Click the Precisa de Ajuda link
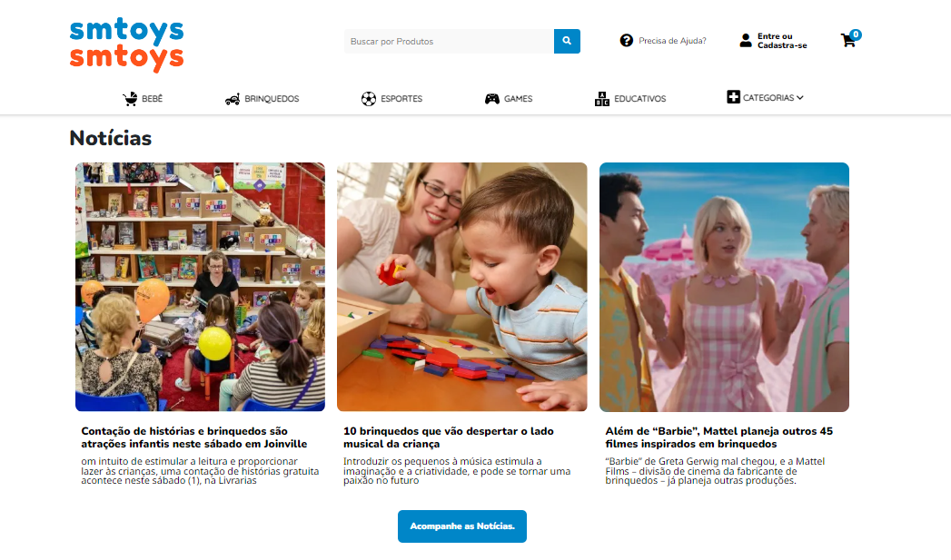Viewport: 951px width, 560px height. click(672, 41)
